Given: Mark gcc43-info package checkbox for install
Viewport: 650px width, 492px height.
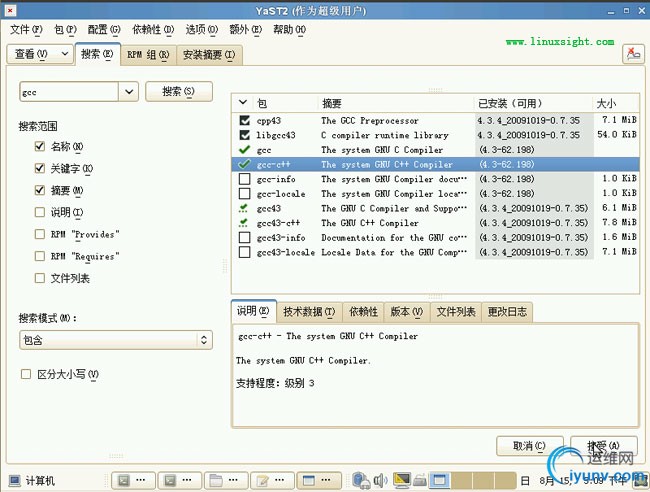Looking at the screenshot, I should click(245, 238).
